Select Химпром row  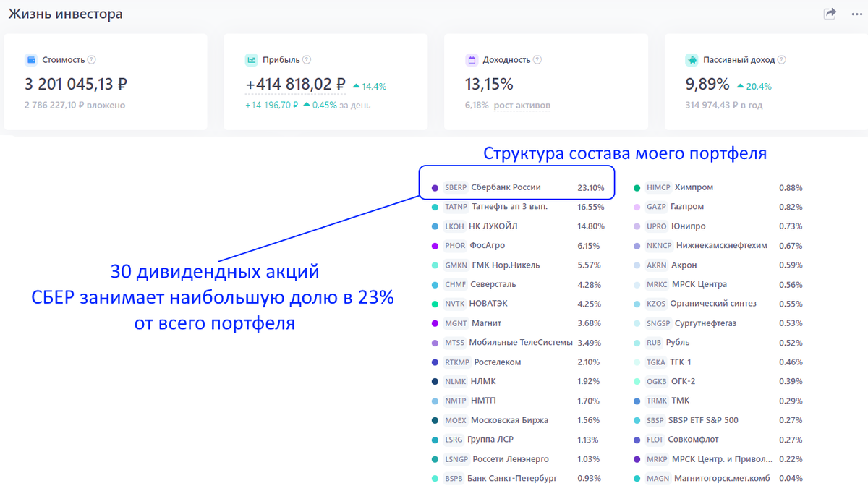(x=718, y=187)
